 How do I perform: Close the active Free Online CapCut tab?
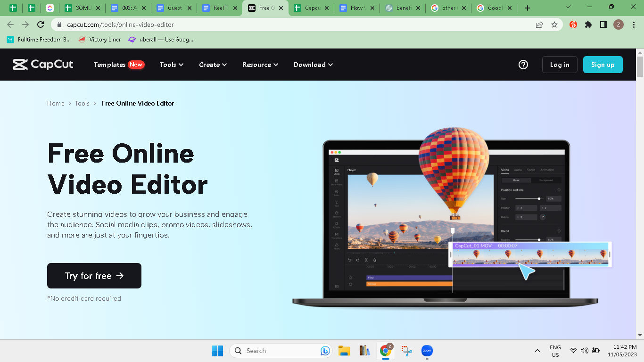click(x=281, y=8)
